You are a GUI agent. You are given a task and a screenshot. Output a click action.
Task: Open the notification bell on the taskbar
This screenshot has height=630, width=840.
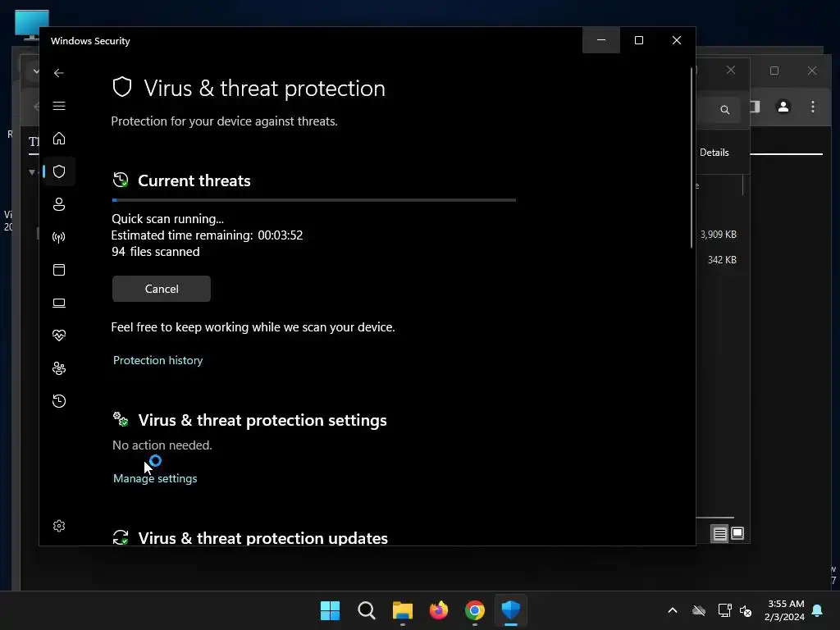click(x=818, y=610)
